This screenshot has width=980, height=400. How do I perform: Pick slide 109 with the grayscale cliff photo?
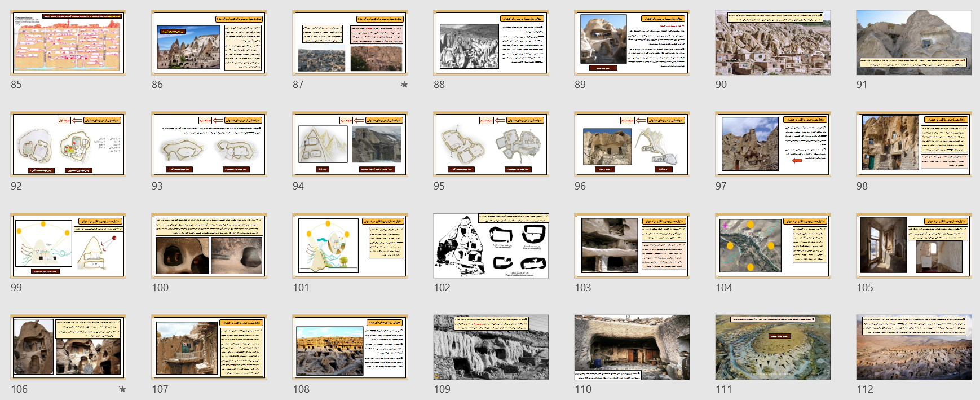[x=491, y=348]
